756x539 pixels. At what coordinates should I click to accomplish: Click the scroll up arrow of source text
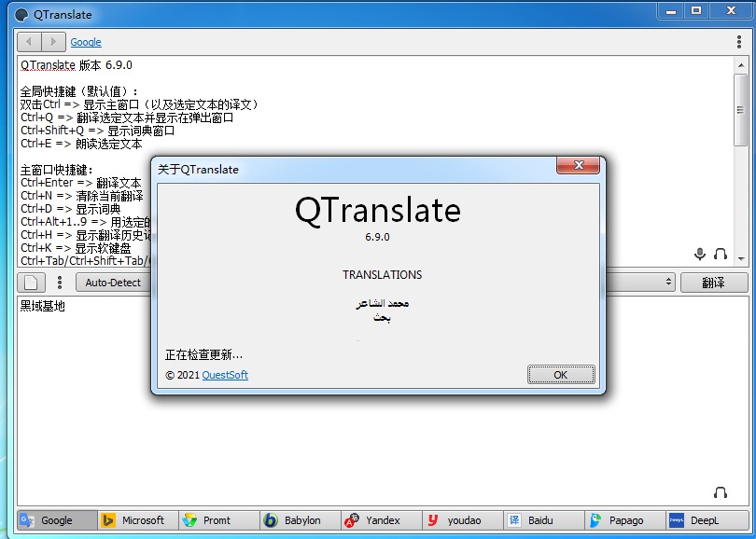tap(741, 65)
